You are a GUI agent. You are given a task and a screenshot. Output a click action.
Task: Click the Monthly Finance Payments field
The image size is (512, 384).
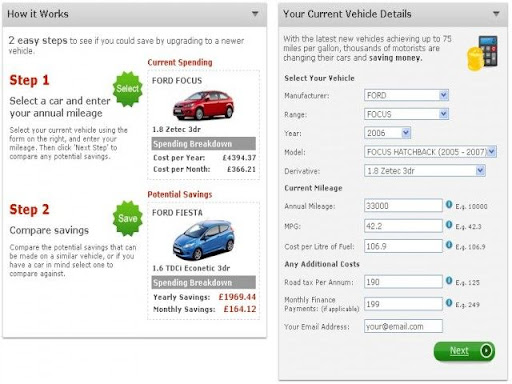(x=403, y=304)
